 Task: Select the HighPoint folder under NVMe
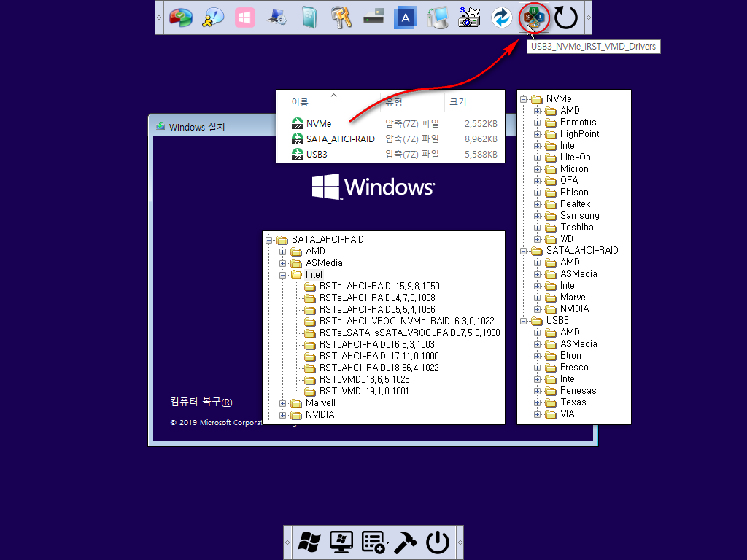coord(579,134)
